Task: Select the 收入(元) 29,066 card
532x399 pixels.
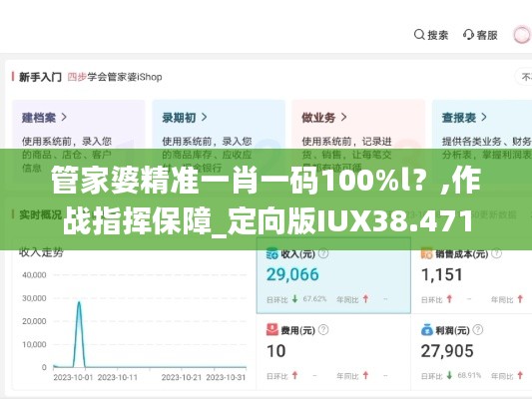Action: pyautogui.click(x=333, y=275)
